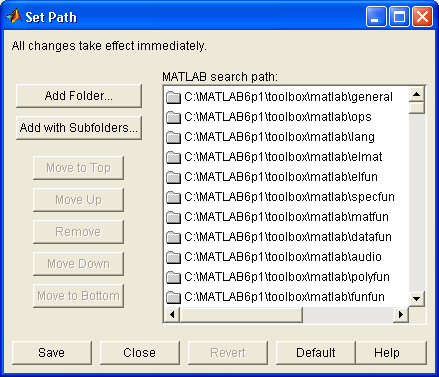Click the folder icon beside the general path

pos(173,97)
